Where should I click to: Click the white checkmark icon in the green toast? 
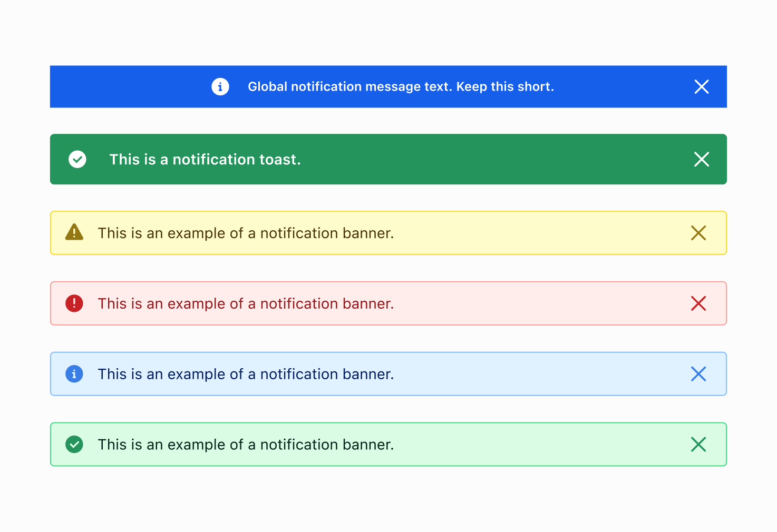tap(77, 159)
